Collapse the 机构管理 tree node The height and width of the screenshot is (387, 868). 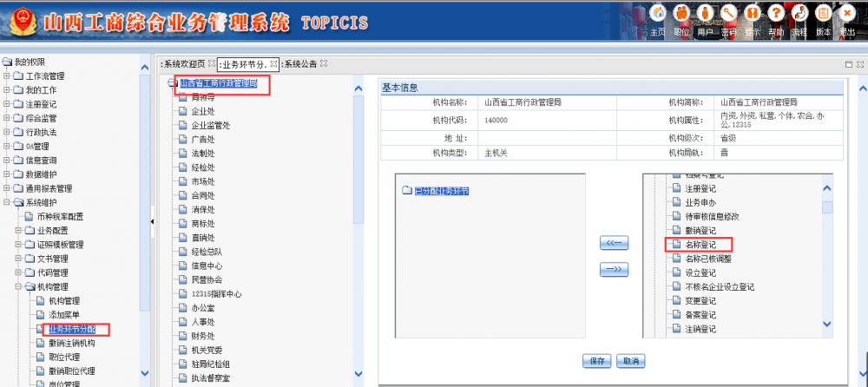(x=18, y=286)
